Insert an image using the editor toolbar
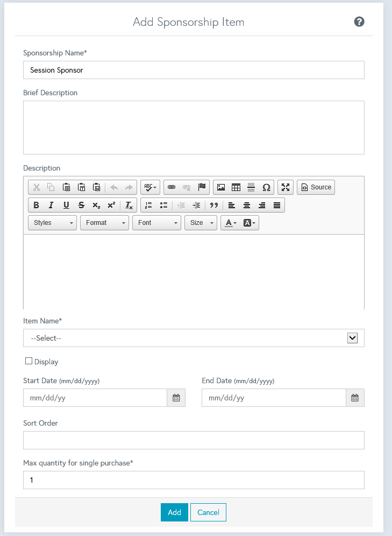This screenshot has width=392, height=536. tap(220, 187)
